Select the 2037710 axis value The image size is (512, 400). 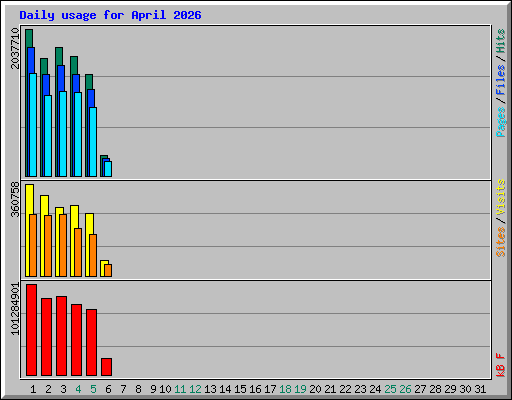click(x=15, y=48)
